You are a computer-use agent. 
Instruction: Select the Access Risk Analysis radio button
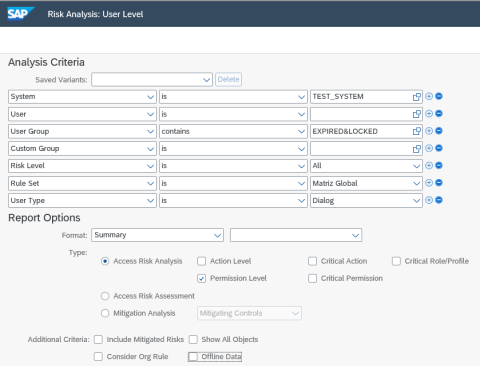coord(105,261)
